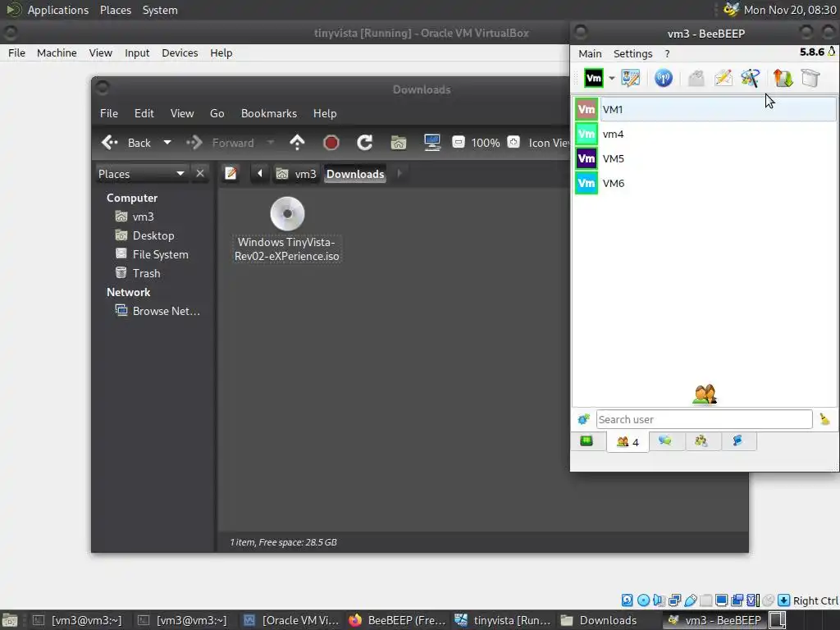The image size is (840, 630).
Task: Click the zoom out minus icon
Action: tap(459, 143)
